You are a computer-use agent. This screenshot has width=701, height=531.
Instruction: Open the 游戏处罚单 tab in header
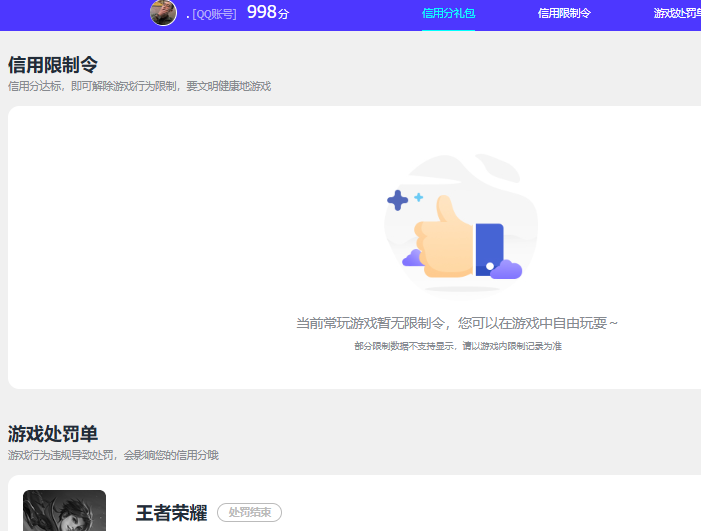(x=677, y=13)
